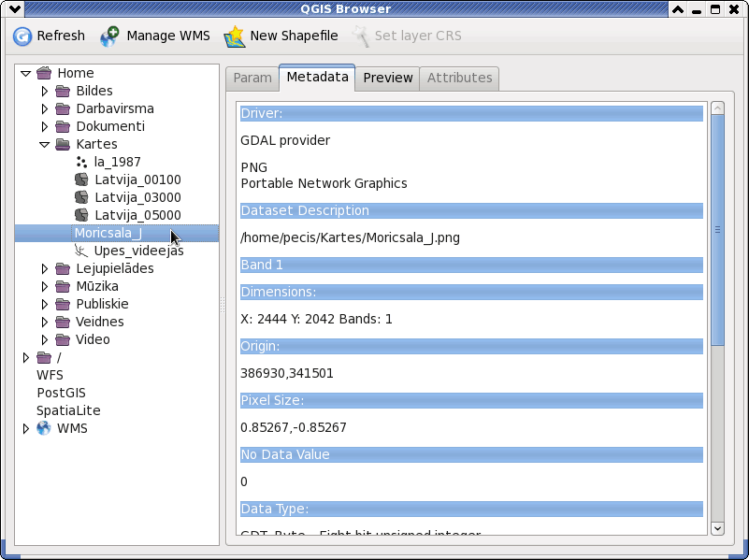Expand the Lejupielādes folder
The width and height of the screenshot is (749, 560).
(x=45, y=268)
